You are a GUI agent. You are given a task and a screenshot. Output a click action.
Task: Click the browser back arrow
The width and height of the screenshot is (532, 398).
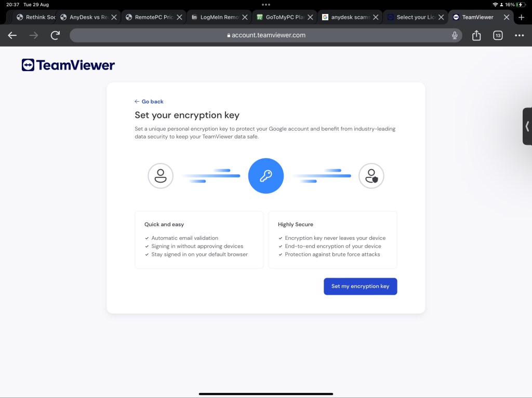point(12,35)
